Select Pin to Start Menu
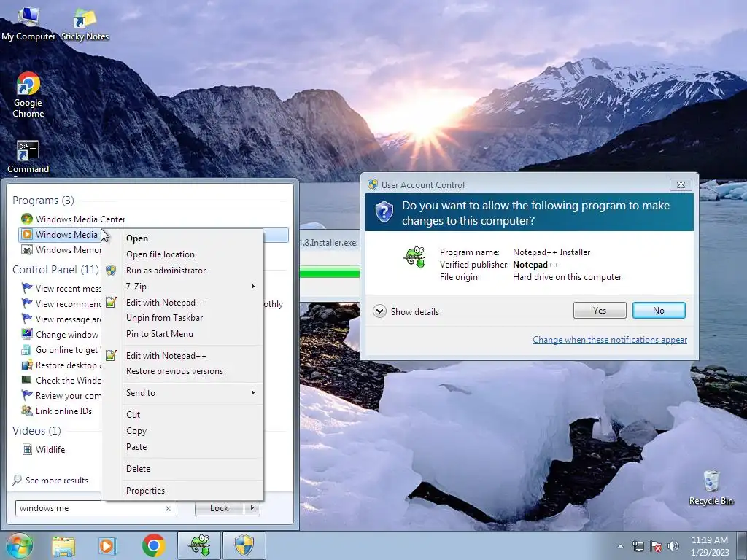The width and height of the screenshot is (747, 560). tap(182, 334)
